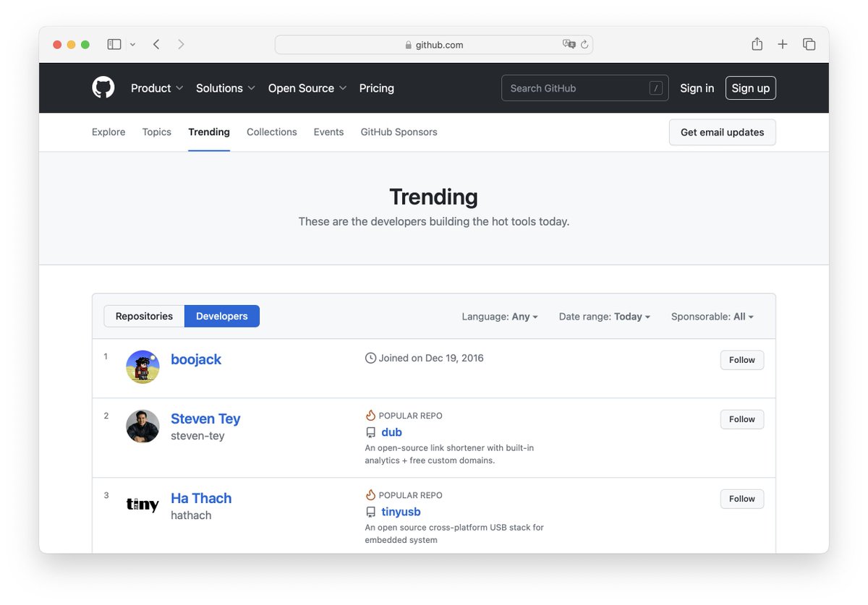The image size is (868, 605).
Task: Click the GitHub Octocat logo
Action: click(103, 88)
